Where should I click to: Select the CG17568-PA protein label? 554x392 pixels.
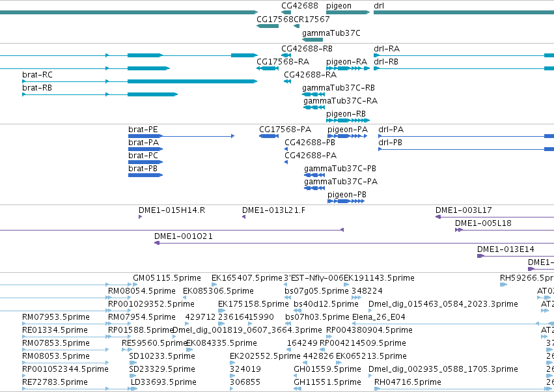point(285,130)
